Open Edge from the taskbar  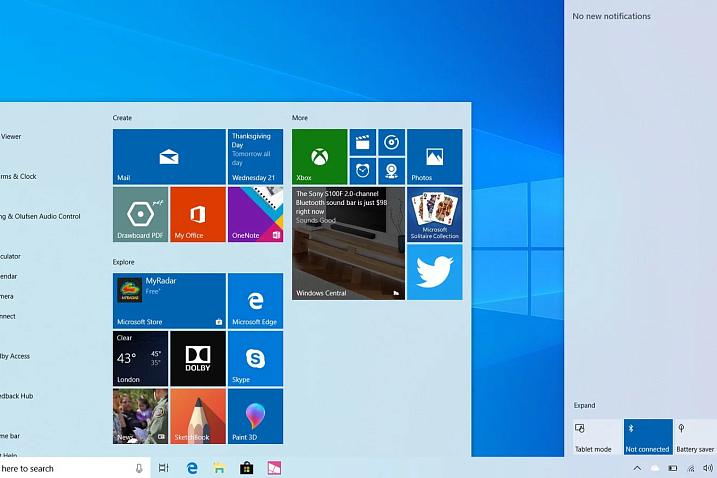click(x=192, y=468)
